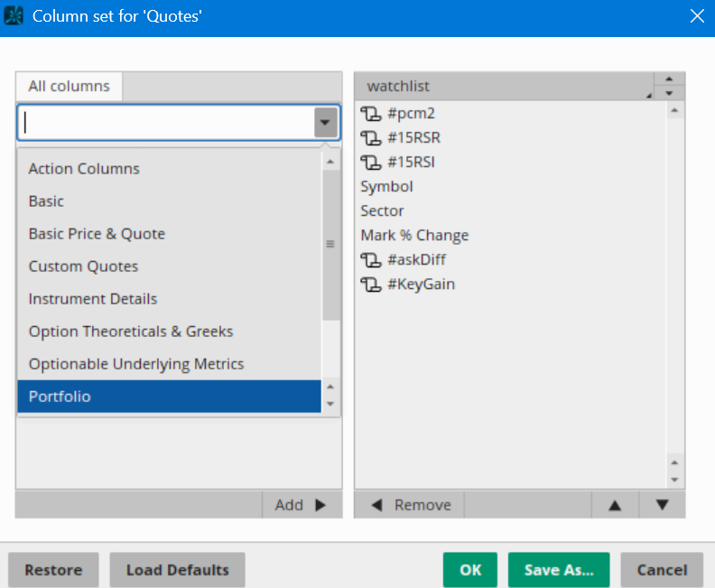Screen dimensions: 715x588
Task: Move selected column down with down arrow
Action: tap(662, 505)
